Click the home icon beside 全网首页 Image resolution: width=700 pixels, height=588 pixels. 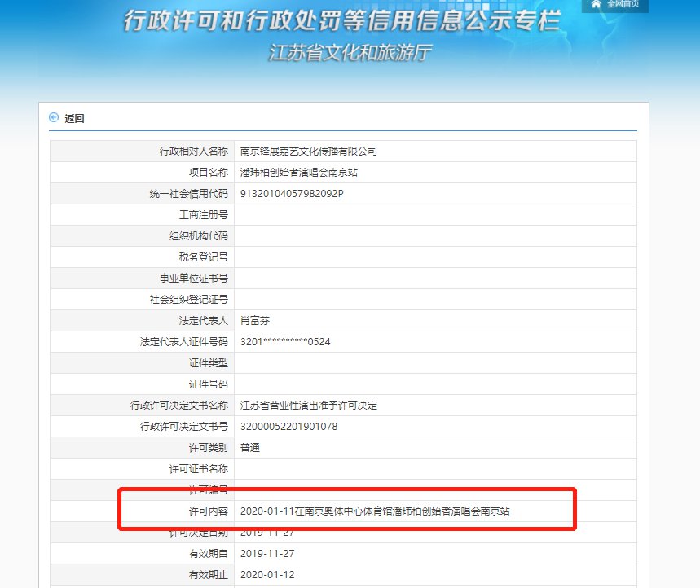[594, 5]
